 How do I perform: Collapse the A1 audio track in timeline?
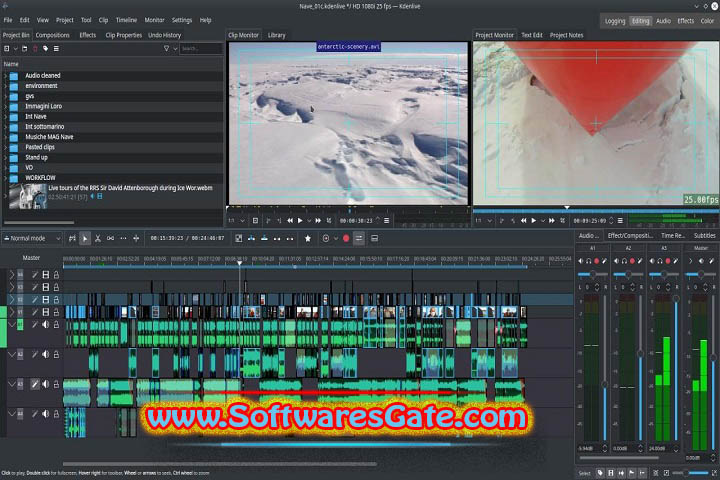12,325
